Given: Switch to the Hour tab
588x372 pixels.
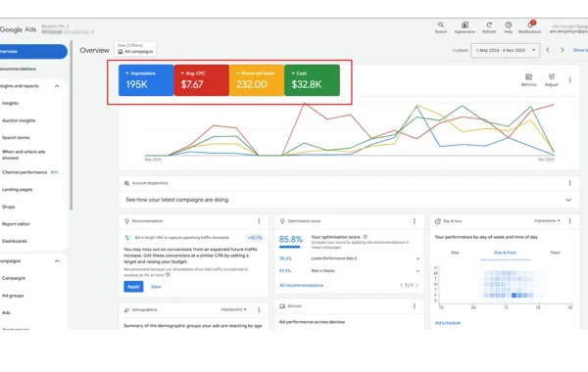Looking at the screenshot, I should (x=555, y=253).
